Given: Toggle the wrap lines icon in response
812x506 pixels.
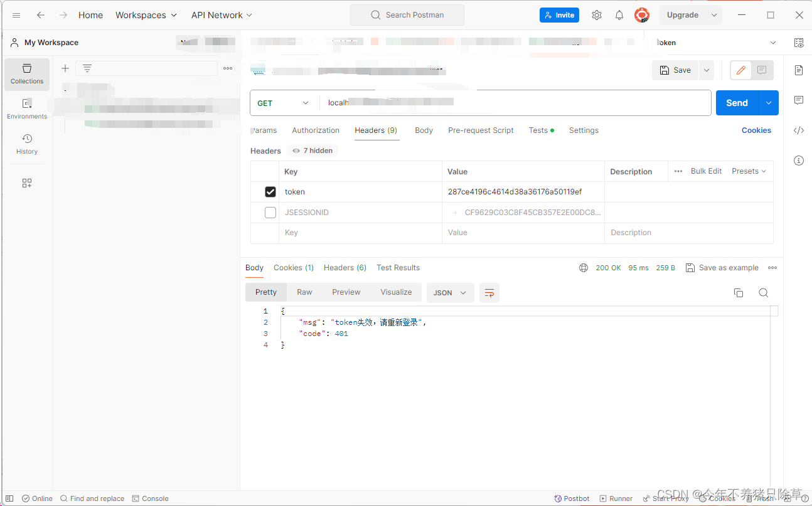Looking at the screenshot, I should coord(489,293).
